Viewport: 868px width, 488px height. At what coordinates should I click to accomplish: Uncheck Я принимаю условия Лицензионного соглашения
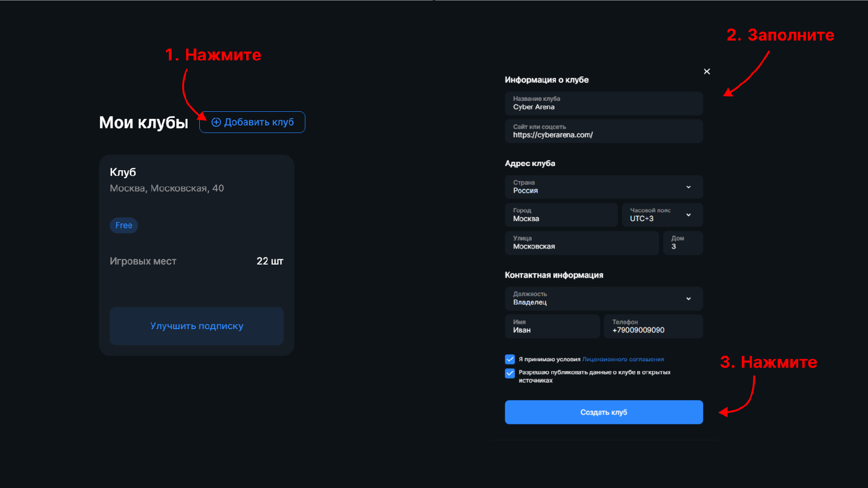(509, 359)
